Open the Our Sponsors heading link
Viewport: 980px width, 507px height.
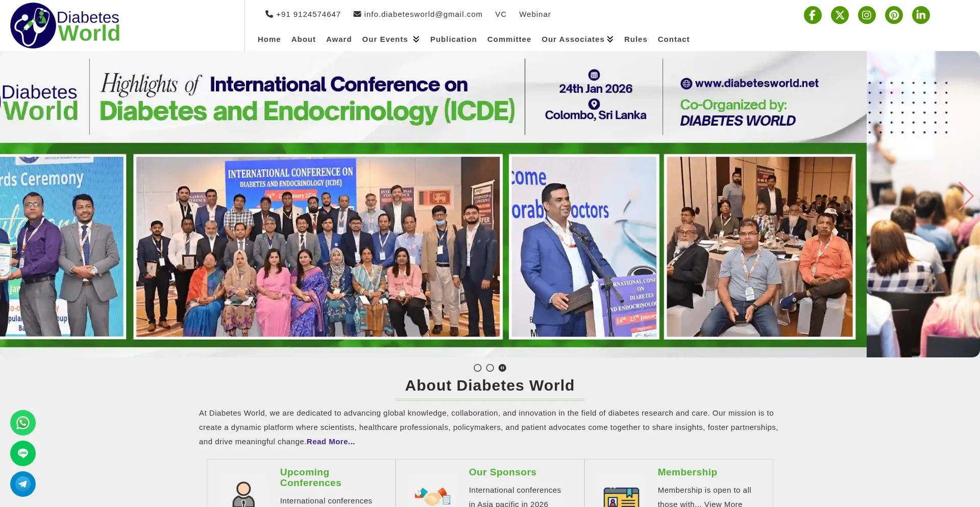[x=502, y=472]
